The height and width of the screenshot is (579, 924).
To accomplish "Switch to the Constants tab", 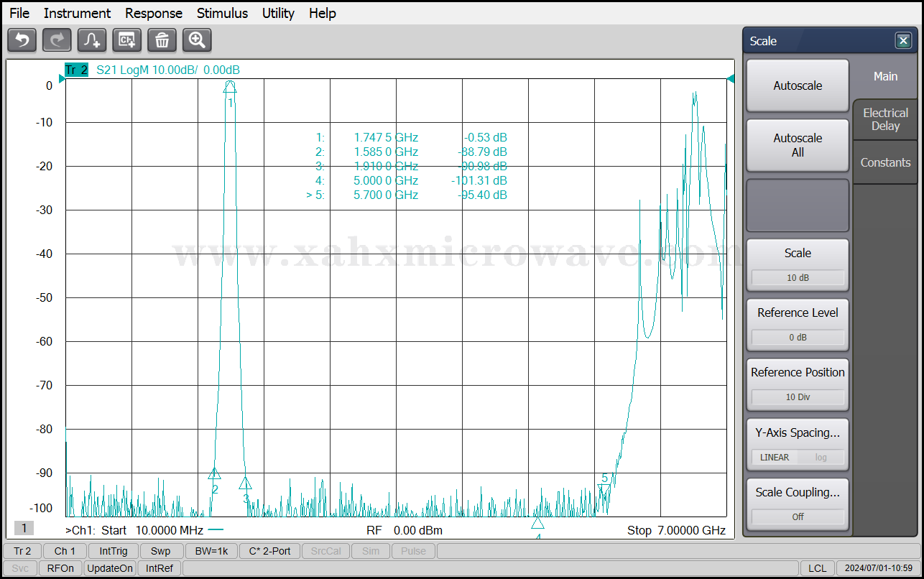I will [885, 162].
